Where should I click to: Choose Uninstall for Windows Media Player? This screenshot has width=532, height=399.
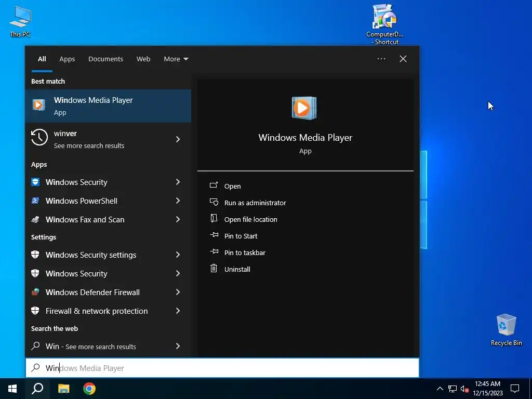point(237,269)
